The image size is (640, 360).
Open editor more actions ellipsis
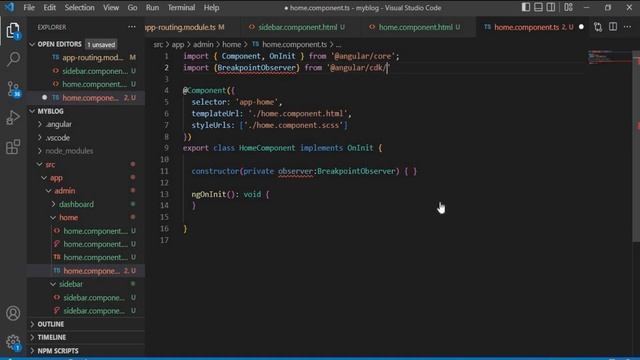[x=627, y=27]
